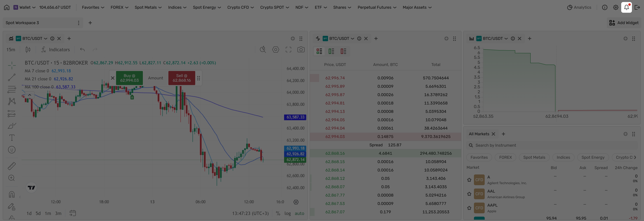The width and height of the screenshot is (644, 221).
Task: Show bids-only order book view
Action: pos(331,51)
